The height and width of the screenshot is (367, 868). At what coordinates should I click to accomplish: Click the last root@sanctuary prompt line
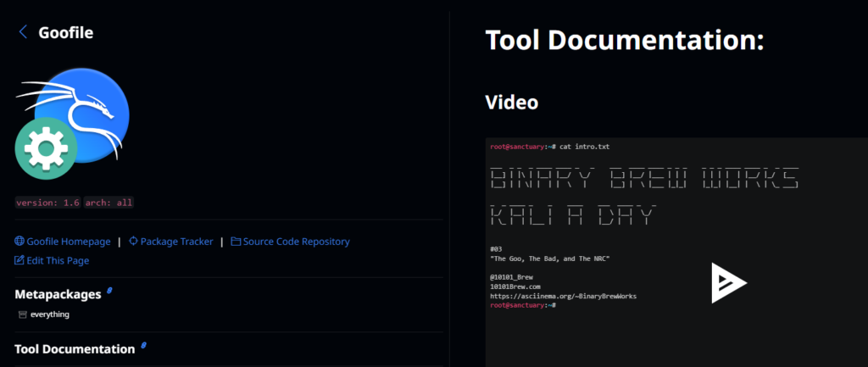click(x=523, y=306)
